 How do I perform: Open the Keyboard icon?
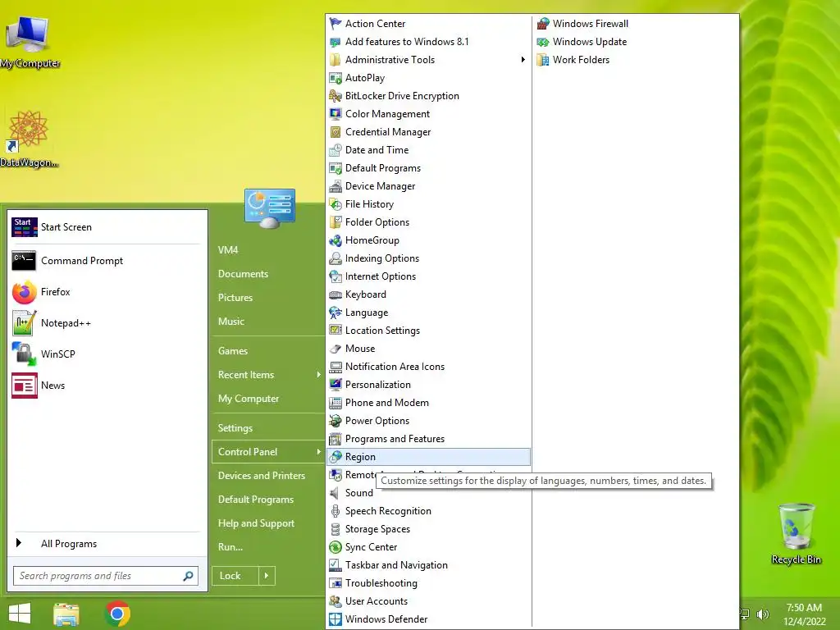[336, 294]
